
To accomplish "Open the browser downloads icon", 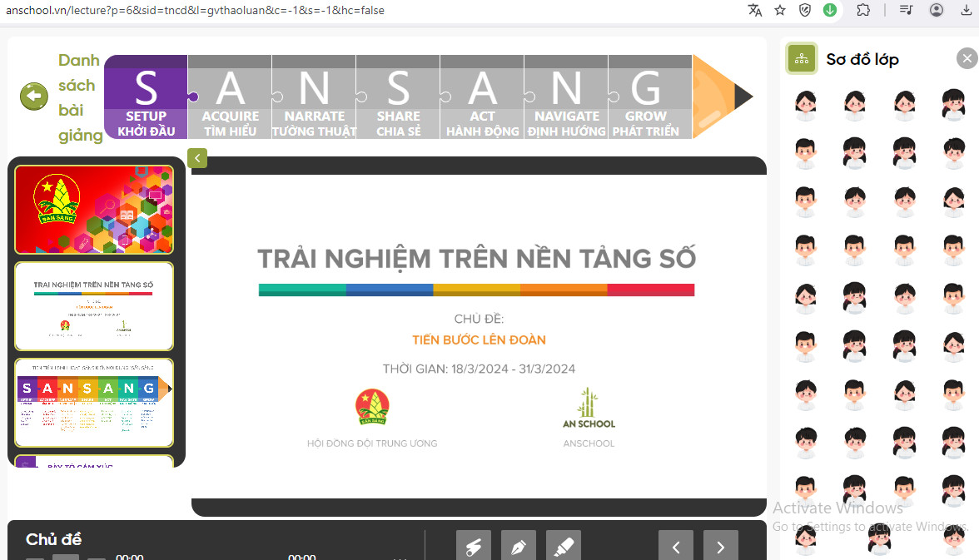I will [966, 10].
